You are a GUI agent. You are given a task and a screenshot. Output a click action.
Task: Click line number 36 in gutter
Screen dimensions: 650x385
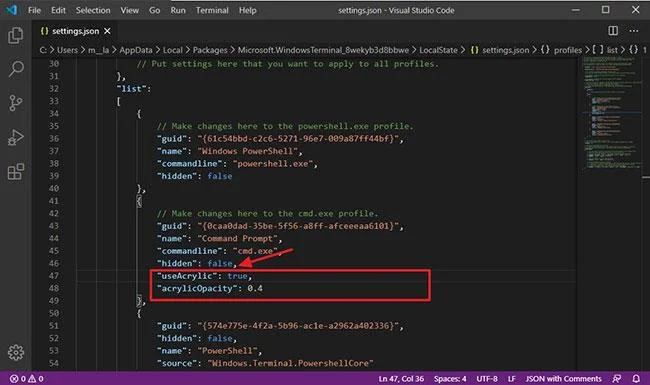(54, 138)
